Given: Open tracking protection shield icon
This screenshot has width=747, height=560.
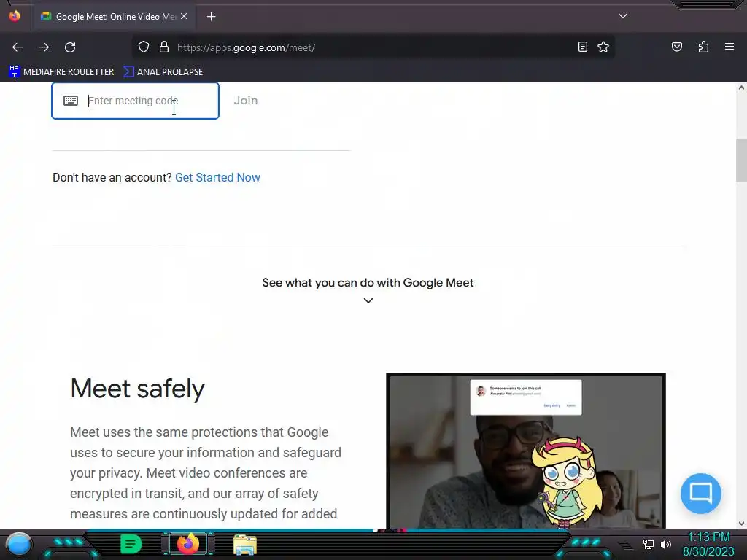Looking at the screenshot, I should 144,47.
